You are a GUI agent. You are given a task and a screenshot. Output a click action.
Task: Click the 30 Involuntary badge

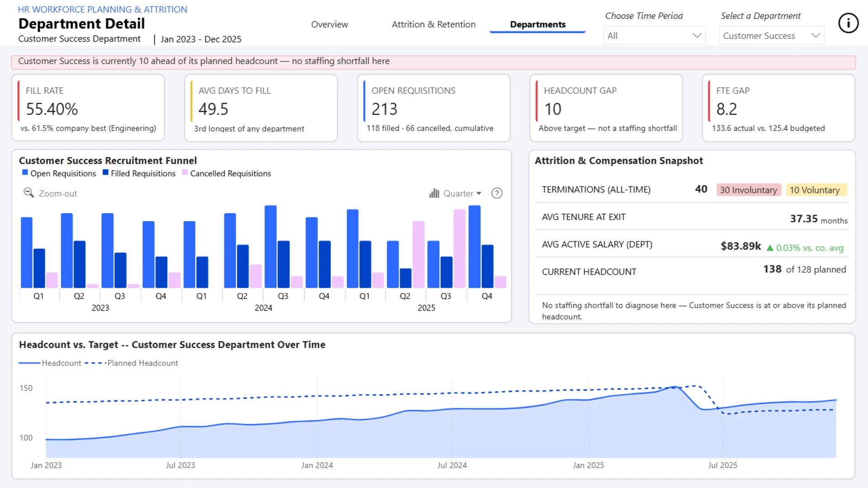click(x=748, y=190)
